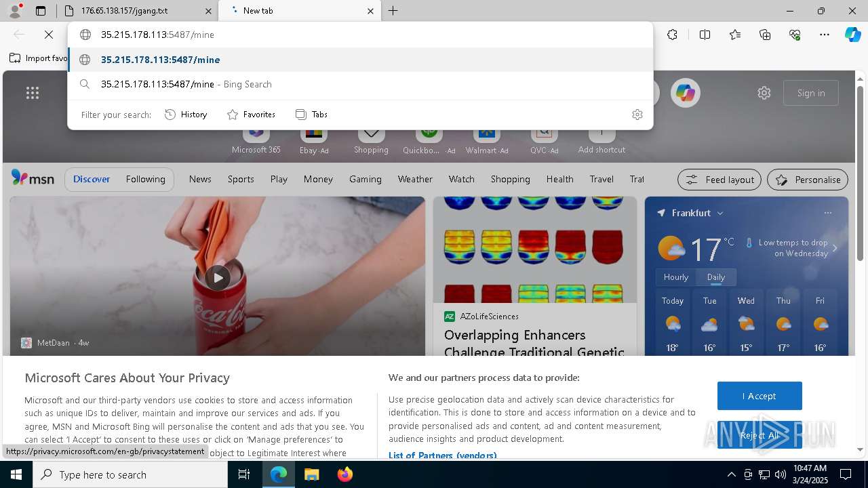Play the Coca-Cola can video

(x=218, y=277)
